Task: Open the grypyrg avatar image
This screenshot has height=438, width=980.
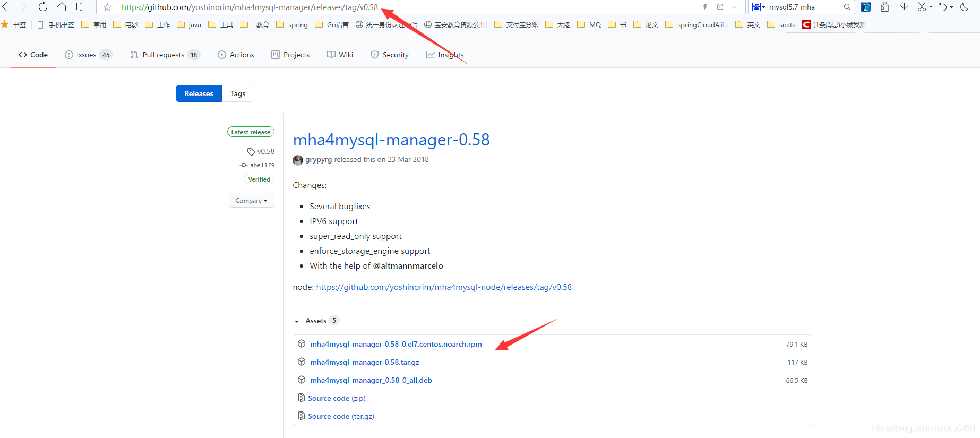Action: coord(298,160)
